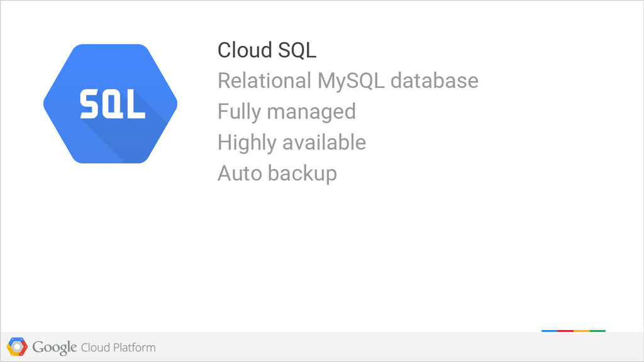Click the "Google" wordmark in the footer

click(x=55, y=347)
